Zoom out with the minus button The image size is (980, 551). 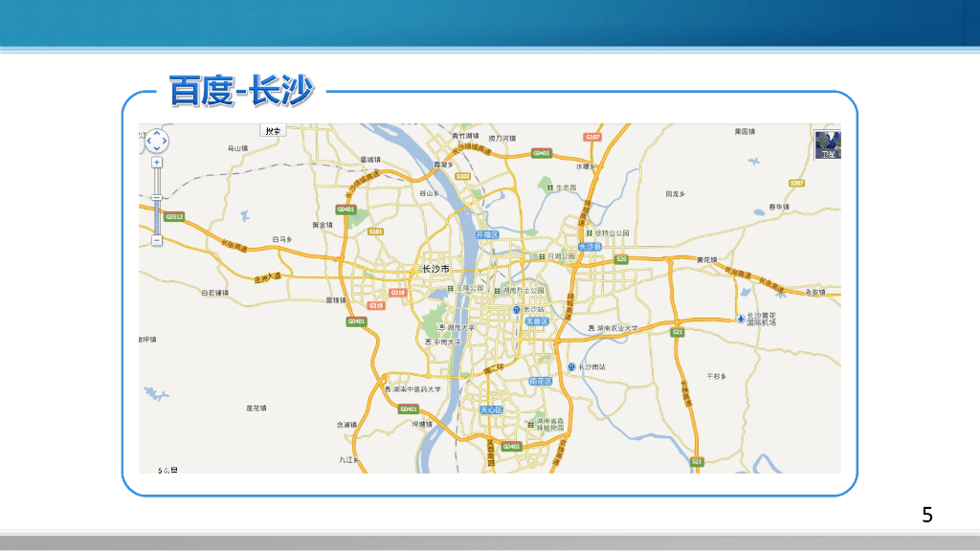coord(157,240)
